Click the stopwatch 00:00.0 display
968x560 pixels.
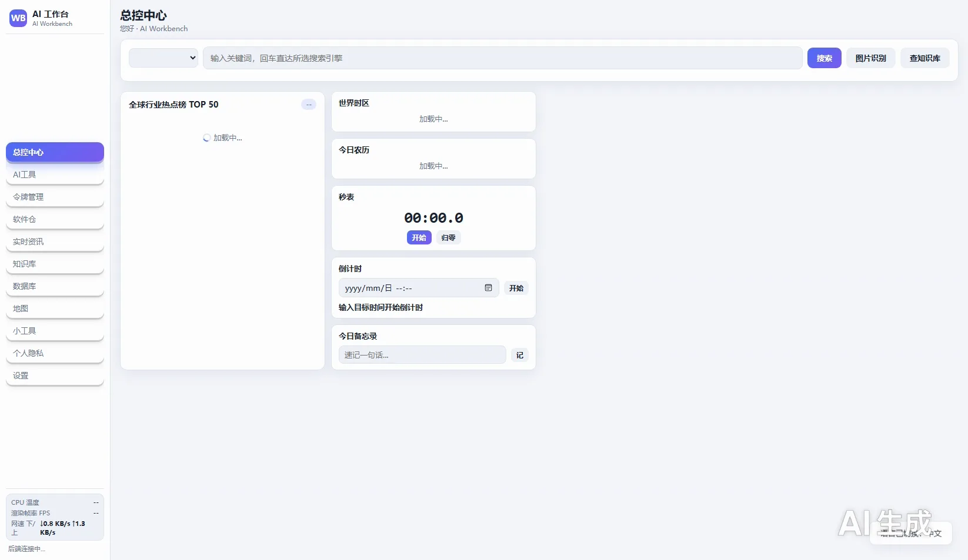pos(433,218)
